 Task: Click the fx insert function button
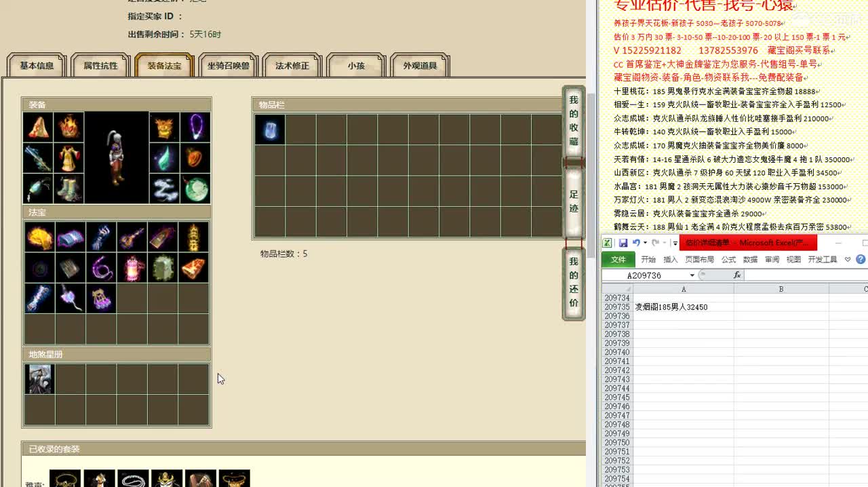tap(737, 275)
